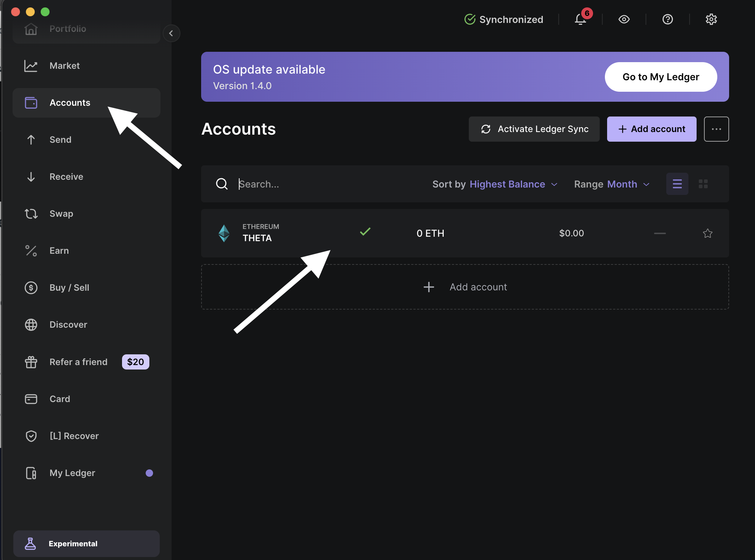Go to the Refer a friend page
Image resolution: width=755 pixels, height=560 pixels.
(78, 362)
